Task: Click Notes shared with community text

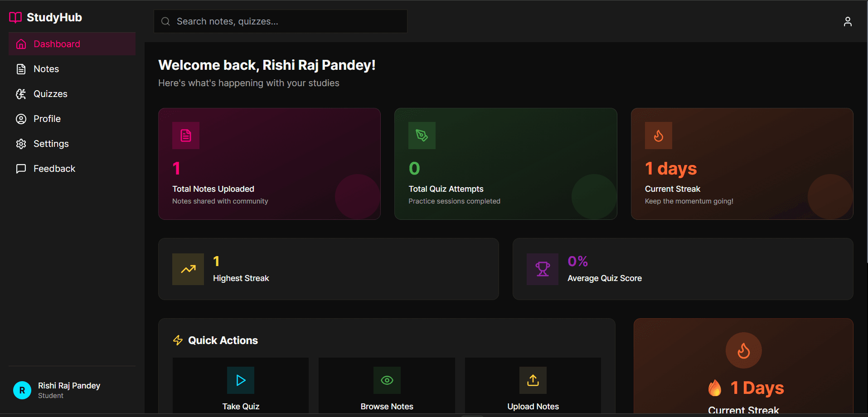Action: (220, 201)
